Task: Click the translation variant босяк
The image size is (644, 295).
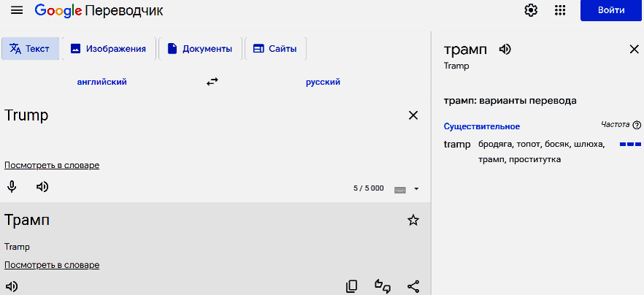Action: tap(556, 145)
